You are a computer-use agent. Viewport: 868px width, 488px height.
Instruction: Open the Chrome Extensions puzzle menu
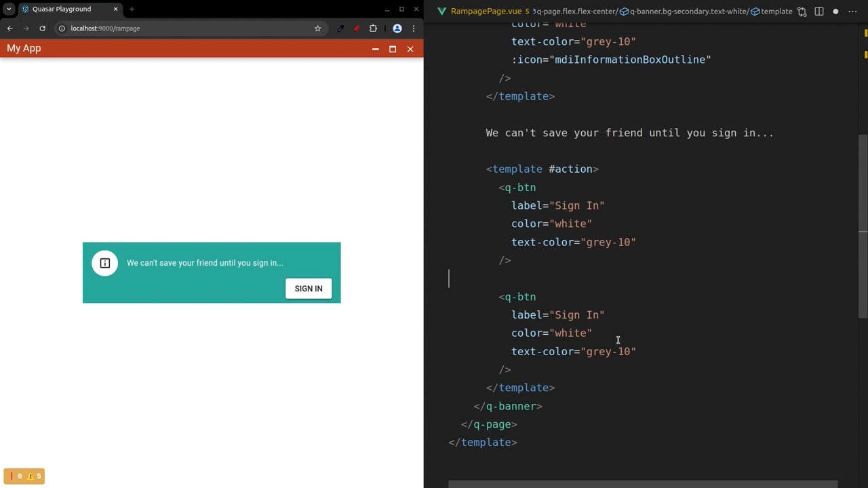pyautogui.click(x=373, y=28)
